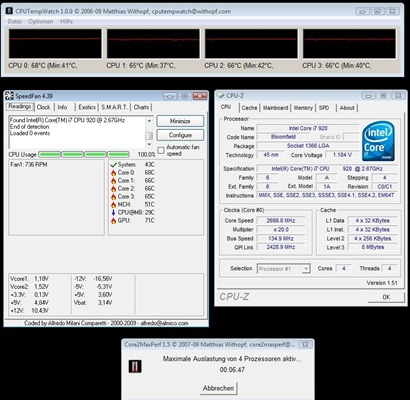Click the Level 3 cache value 8 MBytes

(373, 247)
